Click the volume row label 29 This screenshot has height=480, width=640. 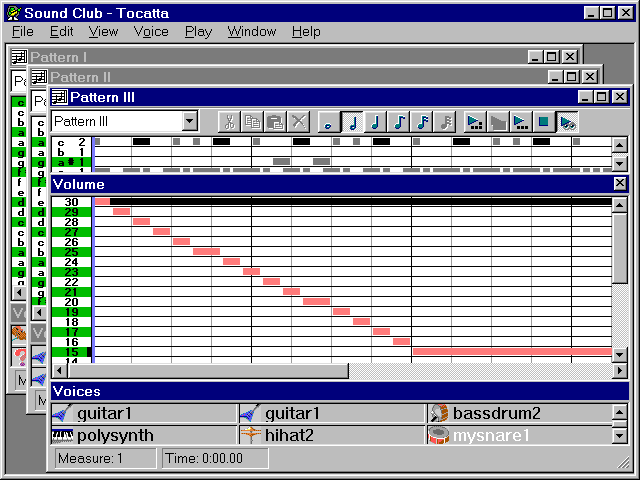[71, 212]
